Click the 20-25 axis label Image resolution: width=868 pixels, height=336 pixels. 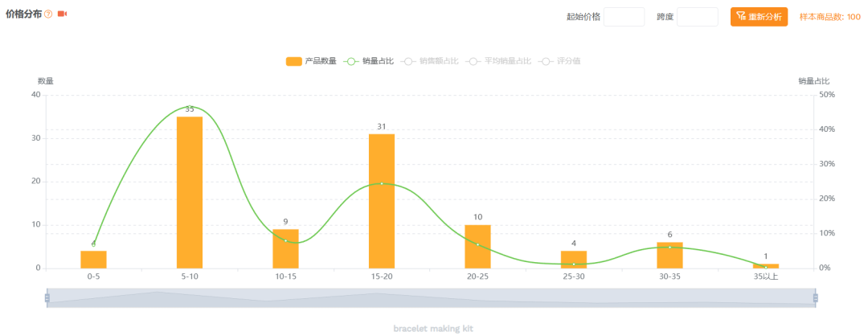[x=477, y=277]
